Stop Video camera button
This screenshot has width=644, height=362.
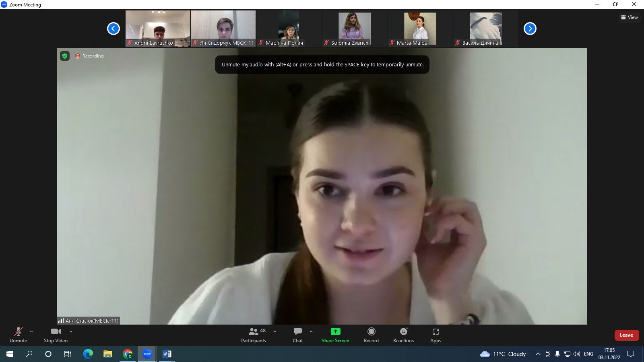coord(56,335)
